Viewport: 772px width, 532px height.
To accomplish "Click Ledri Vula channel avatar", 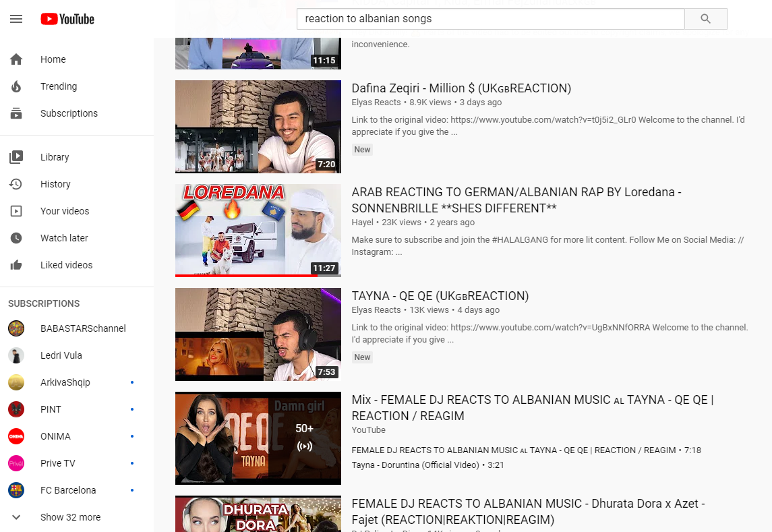I will coord(16,355).
